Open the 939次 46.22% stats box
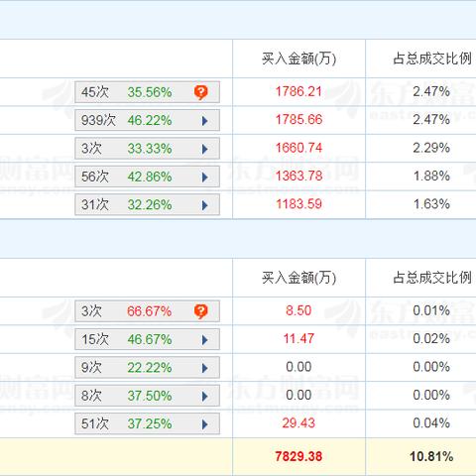476x476 pixels. [x=147, y=120]
